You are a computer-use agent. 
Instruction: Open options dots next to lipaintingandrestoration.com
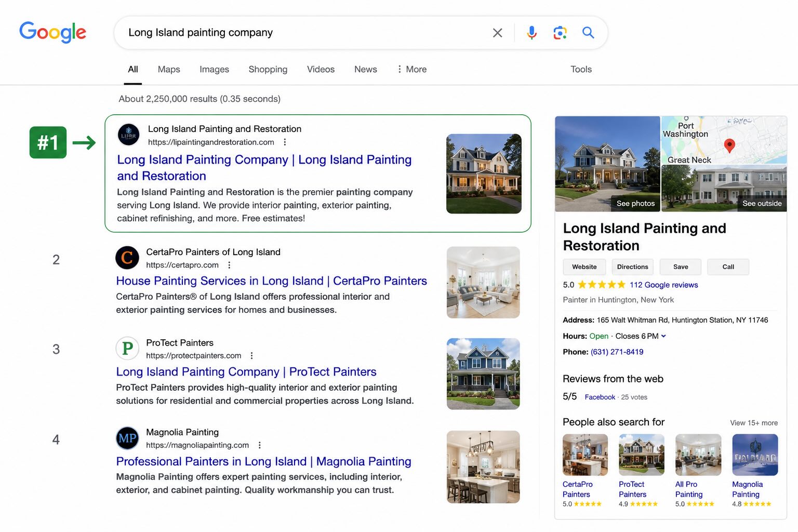(285, 142)
